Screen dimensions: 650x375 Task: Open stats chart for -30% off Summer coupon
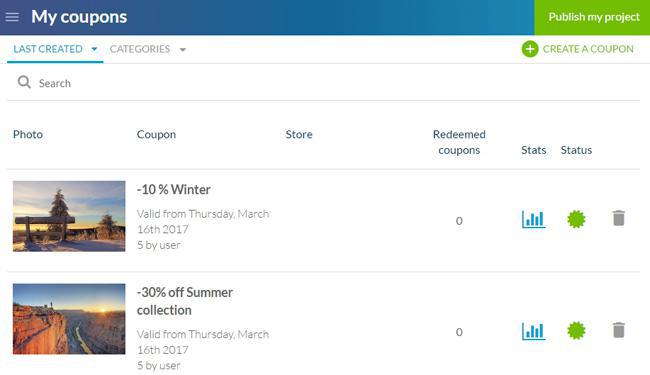[534, 331]
